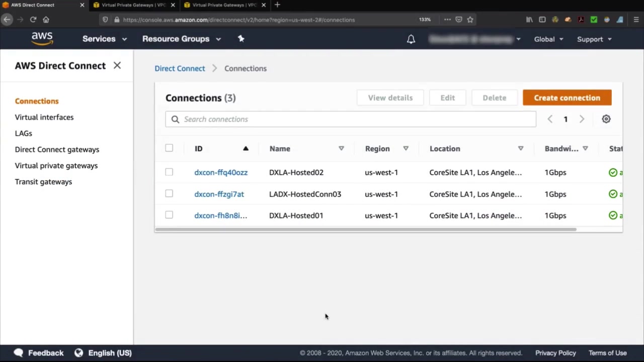
Task: Check the box for dxcon-ffq40ozz
Action: [x=169, y=172]
